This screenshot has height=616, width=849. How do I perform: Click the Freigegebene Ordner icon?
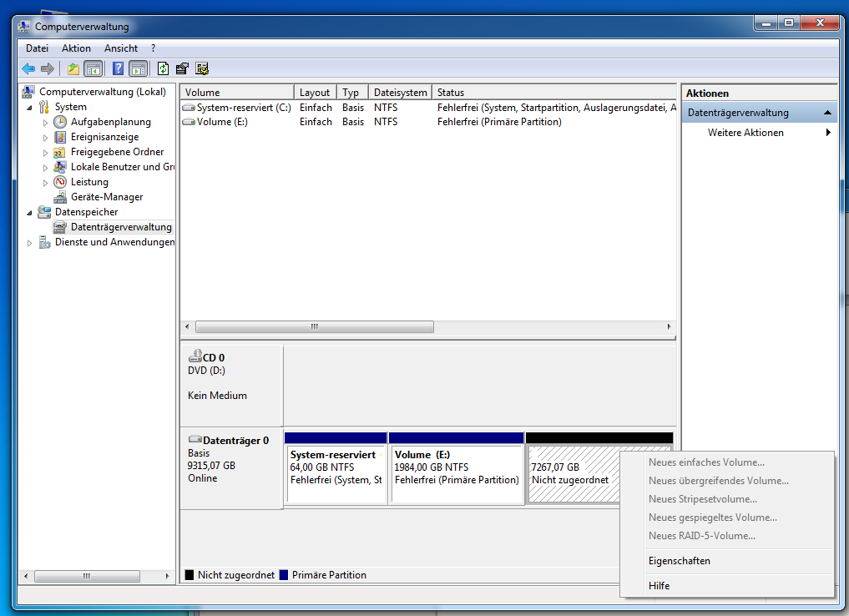click(x=60, y=152)
